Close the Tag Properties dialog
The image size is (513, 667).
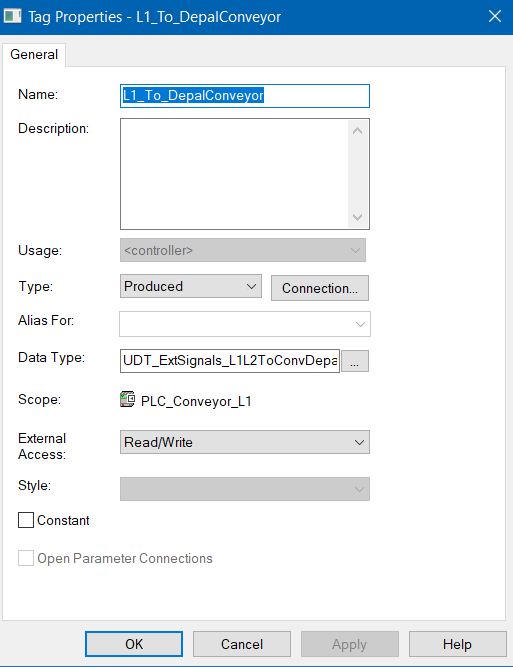pos(495,17)
